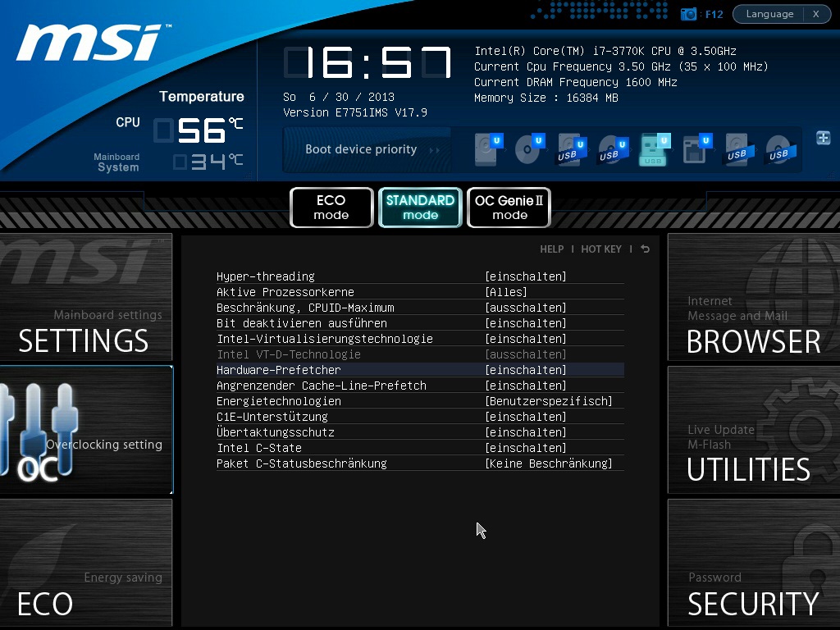
Task: Select the Aktive Prozessorkerne label
Action: pos(285,292)
